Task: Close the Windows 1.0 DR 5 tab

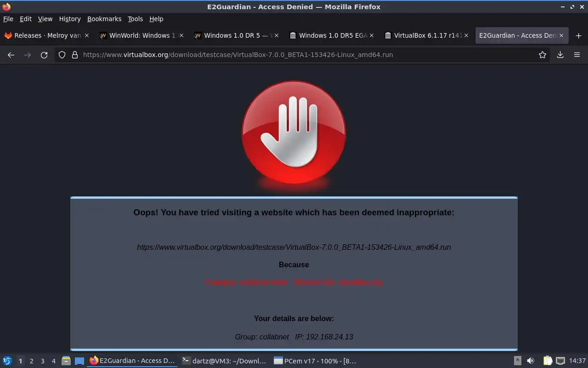Action: 276,35
